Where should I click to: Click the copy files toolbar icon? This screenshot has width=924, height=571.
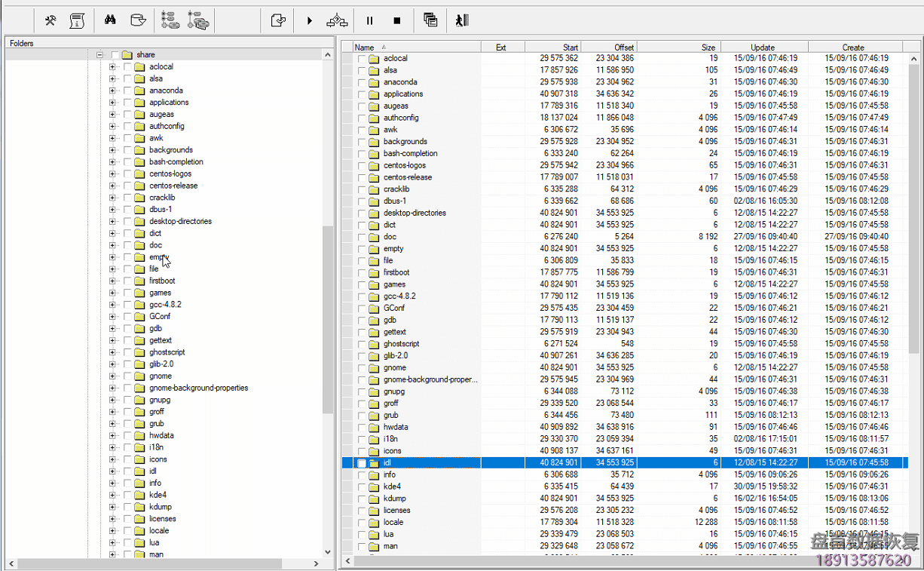click(430, 20)
